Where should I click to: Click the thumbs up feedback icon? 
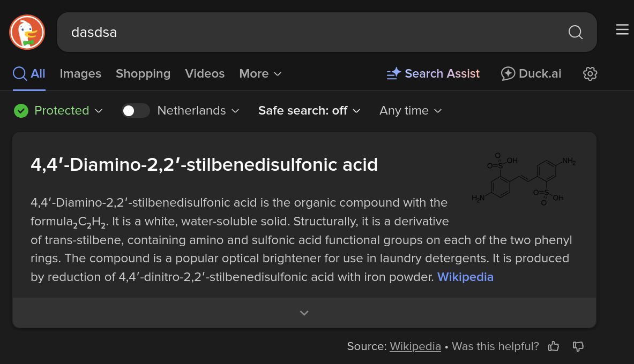(554, 346)
